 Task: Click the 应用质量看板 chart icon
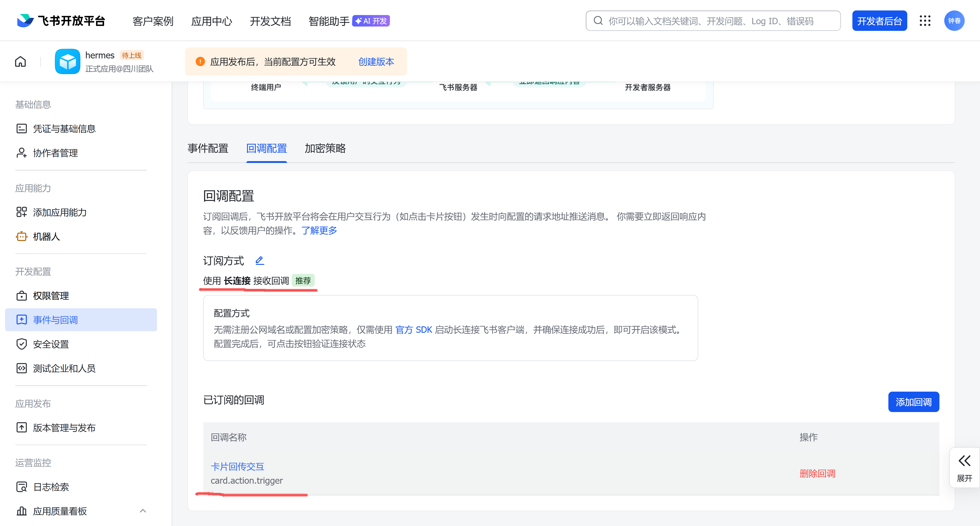click(22, 511)
